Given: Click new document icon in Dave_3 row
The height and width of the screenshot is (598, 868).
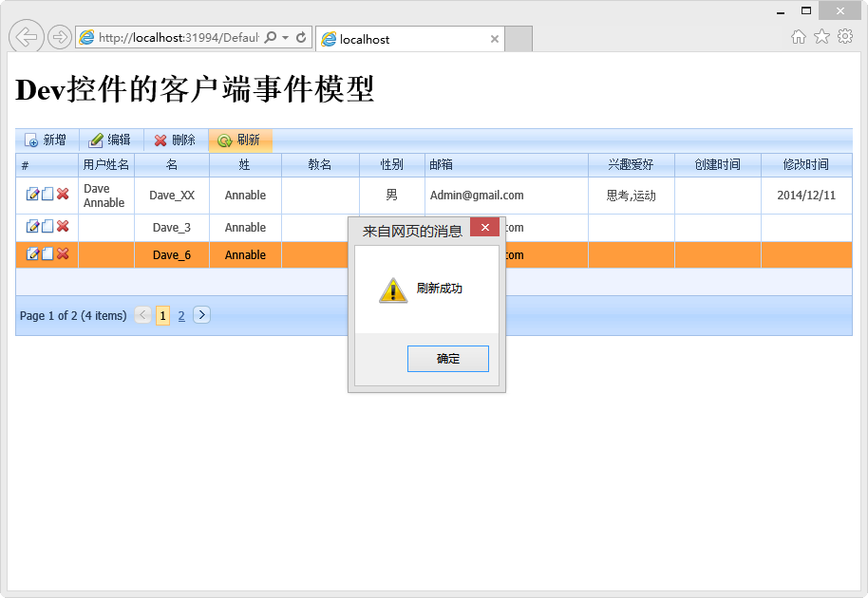Looking at the screenshot, I should (47, 226).
